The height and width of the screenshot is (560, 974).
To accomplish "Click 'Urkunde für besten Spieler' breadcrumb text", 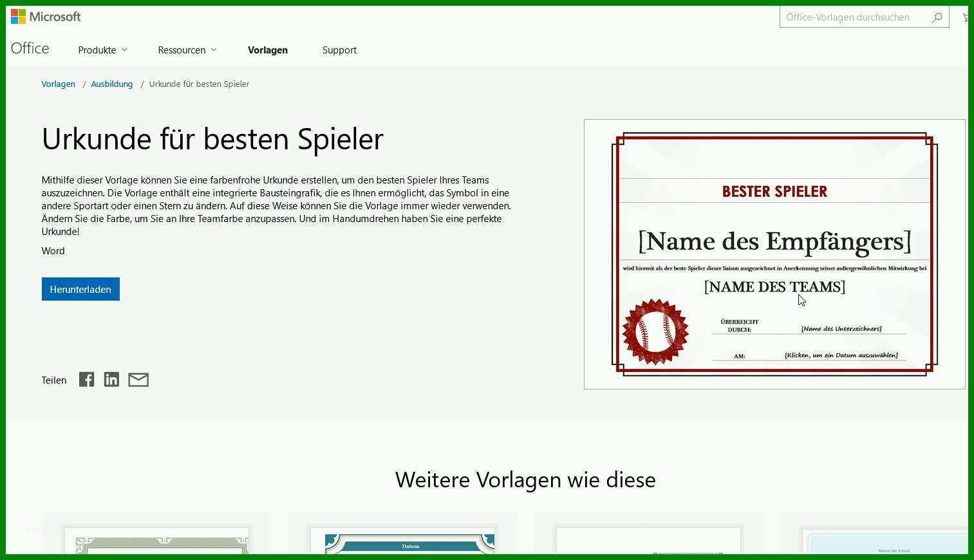I will click(x=199, y=84).
